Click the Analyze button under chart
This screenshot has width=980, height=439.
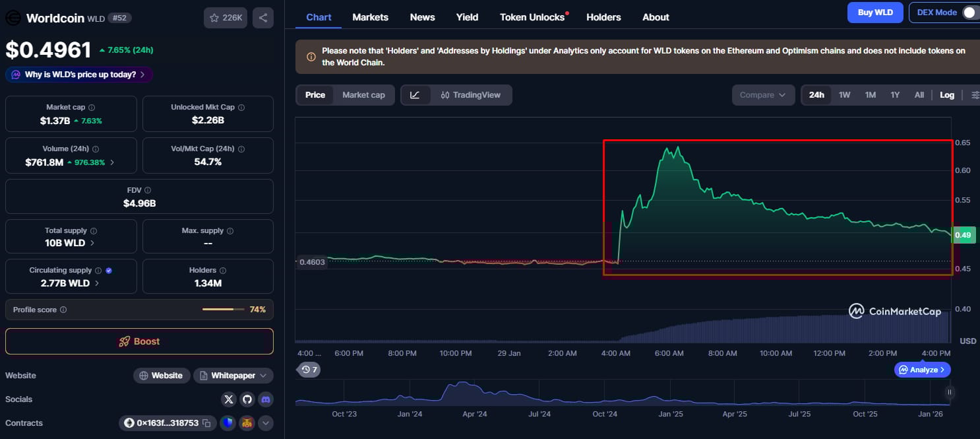923,370
